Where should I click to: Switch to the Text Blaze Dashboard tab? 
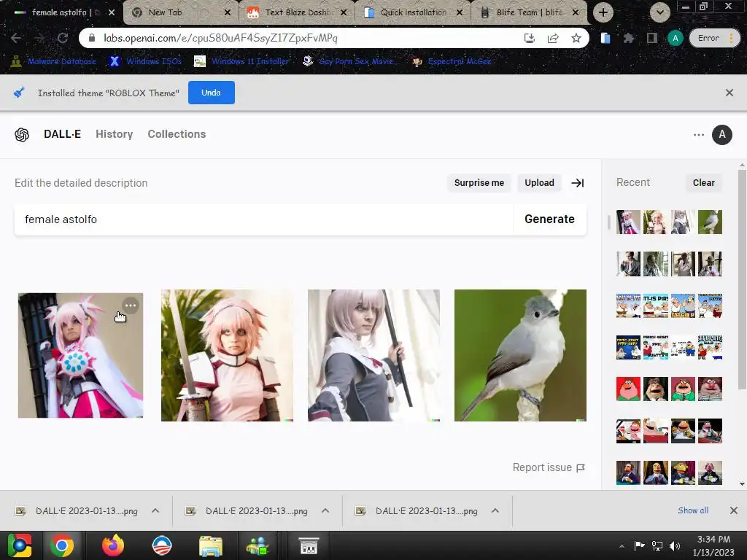[298, 12]
